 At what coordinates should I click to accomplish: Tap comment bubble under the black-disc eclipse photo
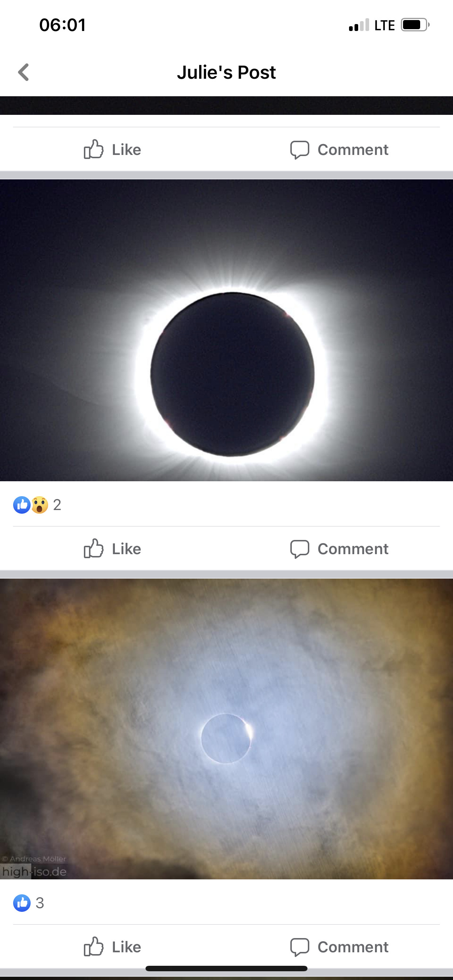[299, 549]
